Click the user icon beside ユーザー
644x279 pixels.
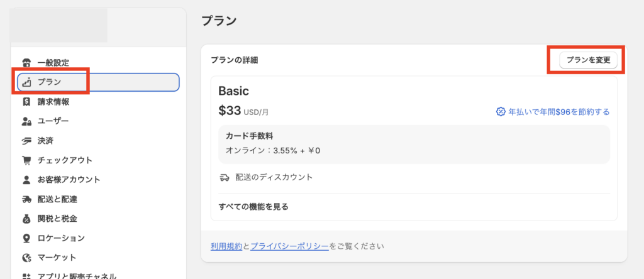pyautogui.click(x=26, y=121)
